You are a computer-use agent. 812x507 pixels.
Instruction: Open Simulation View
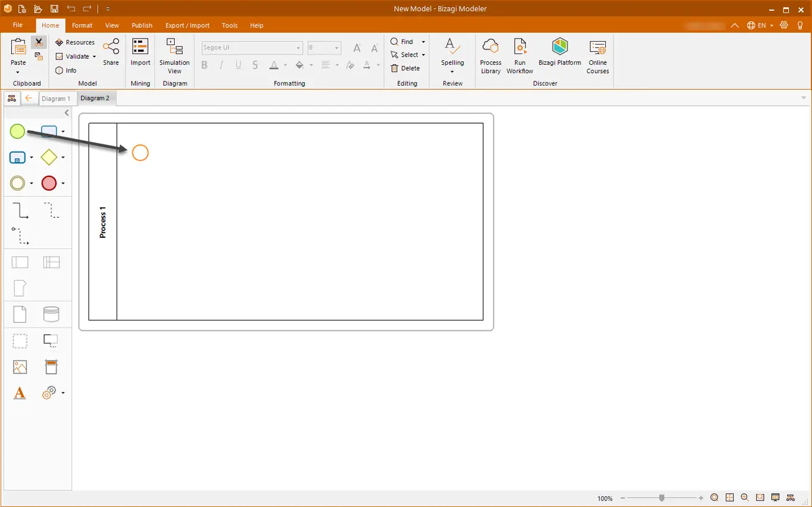(x=175, y=56)
